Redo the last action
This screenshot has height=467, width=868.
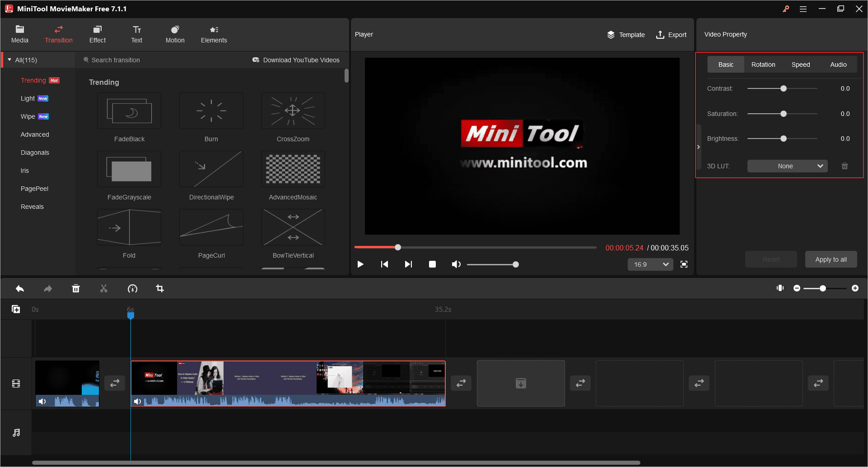(x=48, y=288)
